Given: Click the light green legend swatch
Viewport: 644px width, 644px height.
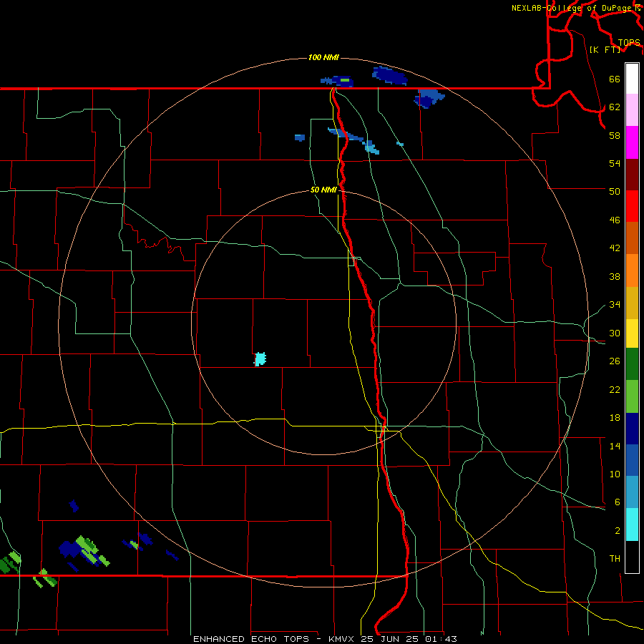Looking at the screenshot, I should pos(632,396).
